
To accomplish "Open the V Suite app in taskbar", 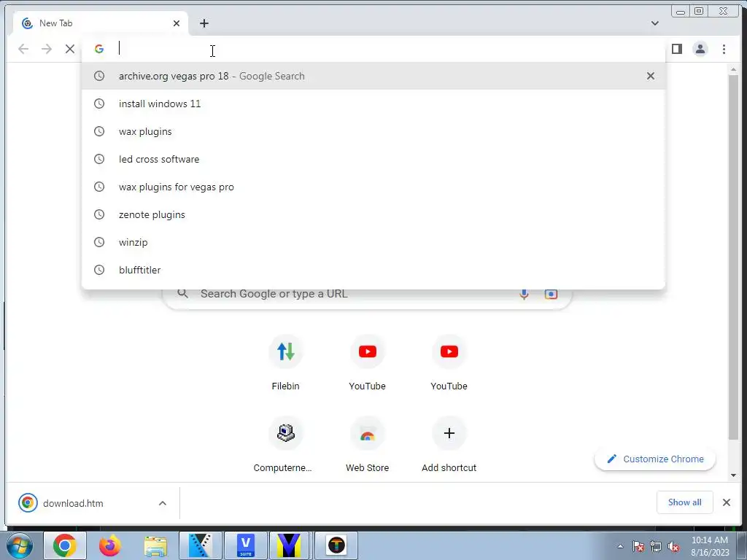I will (246, 545).
